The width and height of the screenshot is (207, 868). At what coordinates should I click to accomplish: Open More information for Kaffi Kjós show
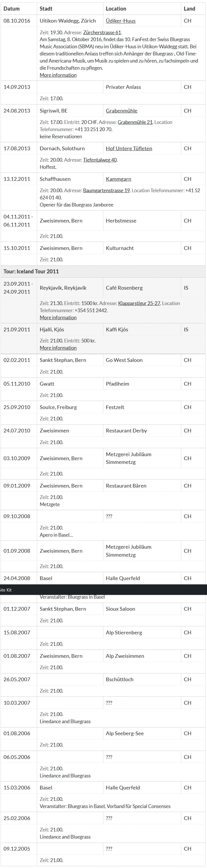click(58, 348)
